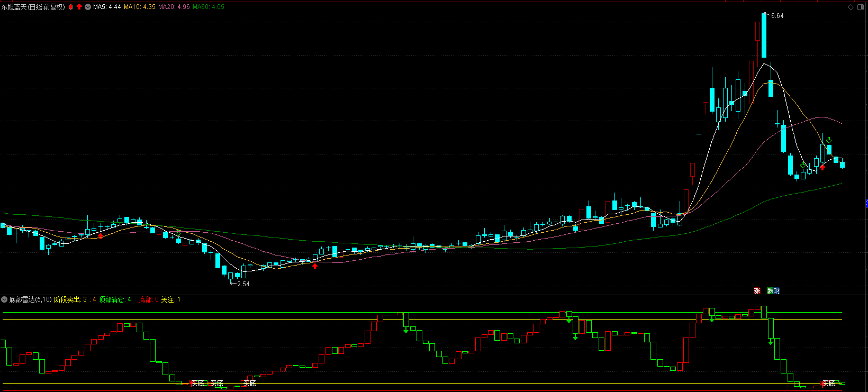Click the tall cyan candle at the 6.64 peak
This screenshot has height=392, width=868.
(764, 35)
